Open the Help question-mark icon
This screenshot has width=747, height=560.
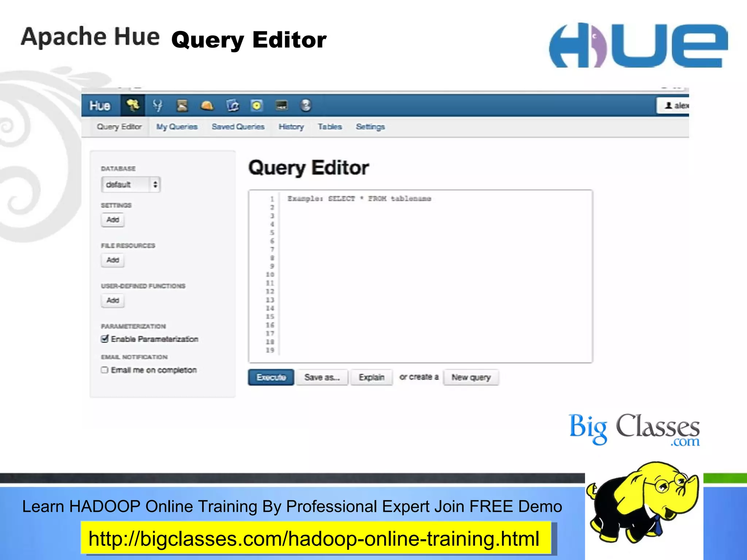[306, 106]
